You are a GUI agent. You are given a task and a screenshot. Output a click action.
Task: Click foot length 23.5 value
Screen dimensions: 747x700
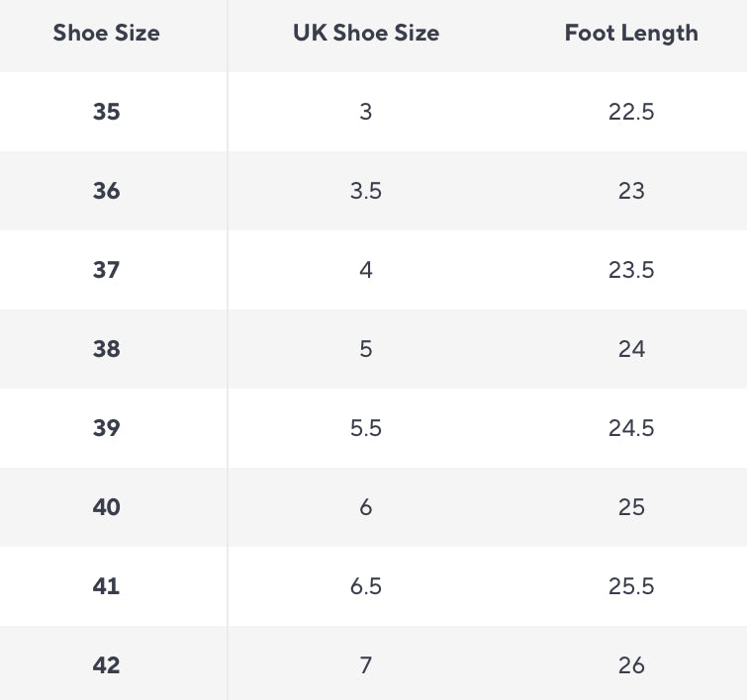tap(631, 270)
